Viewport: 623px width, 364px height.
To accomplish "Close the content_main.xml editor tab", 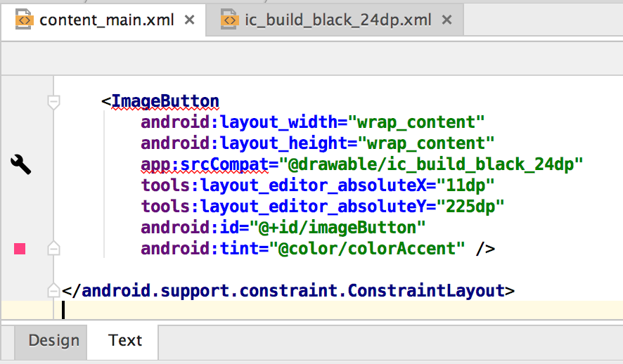I will (189, 20).
